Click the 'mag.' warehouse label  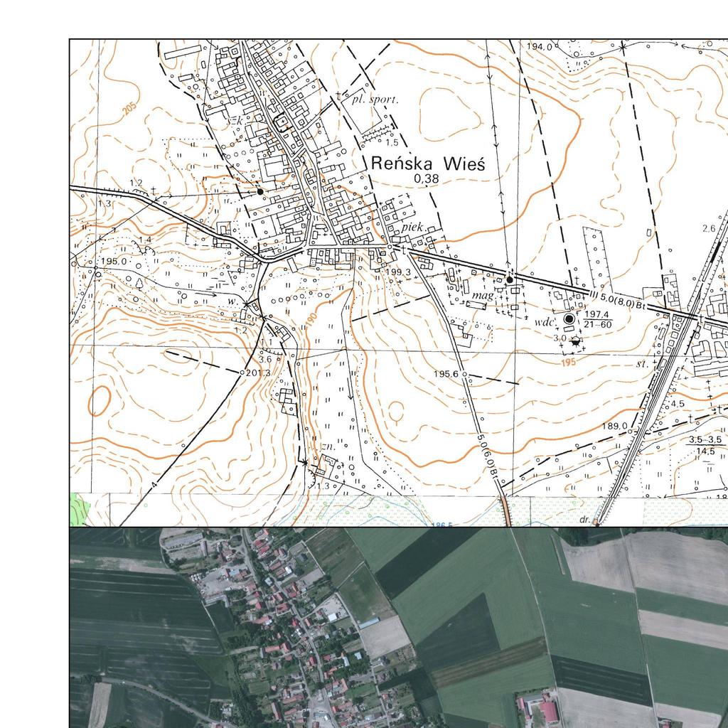(484, 295)
